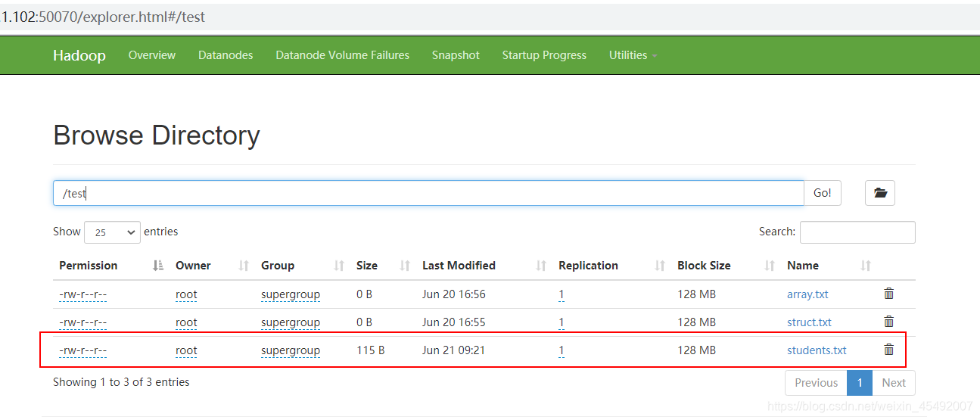Expand the Utilities menu
The height and width of the screenshot is (420, 980).
tap(633, 55)
